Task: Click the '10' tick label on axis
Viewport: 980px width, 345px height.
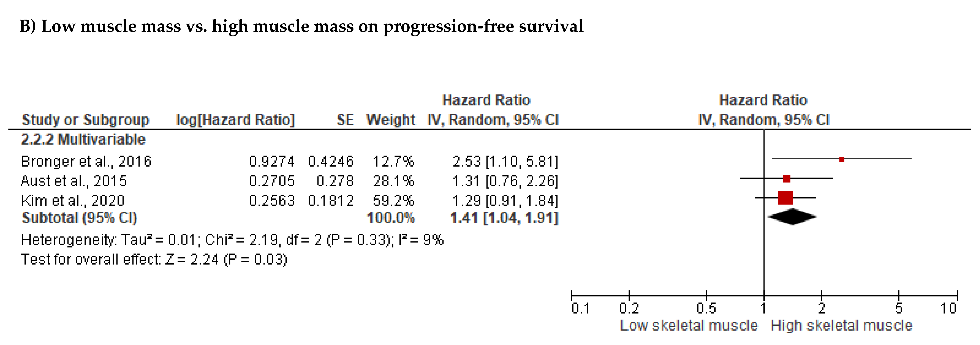Action: click(948, 308)
